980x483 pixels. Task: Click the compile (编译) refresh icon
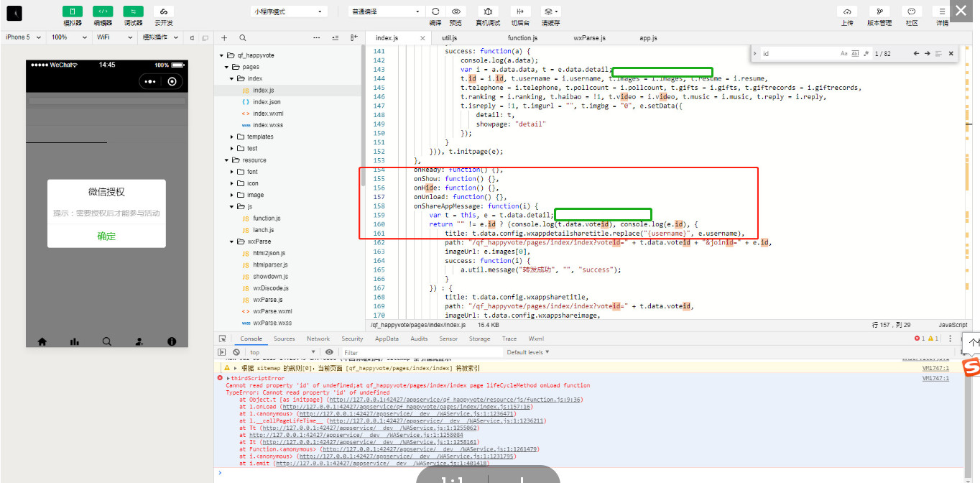[x=435, y=11]
